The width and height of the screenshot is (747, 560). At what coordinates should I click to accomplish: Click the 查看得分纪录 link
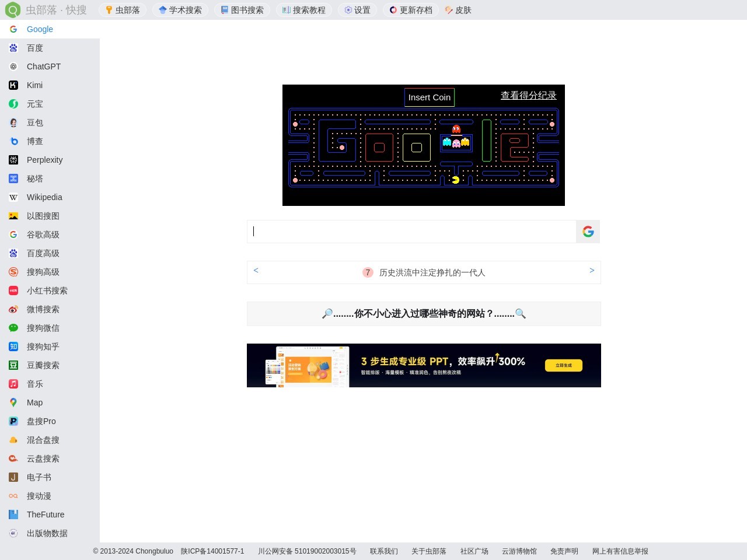click(529, 95)
